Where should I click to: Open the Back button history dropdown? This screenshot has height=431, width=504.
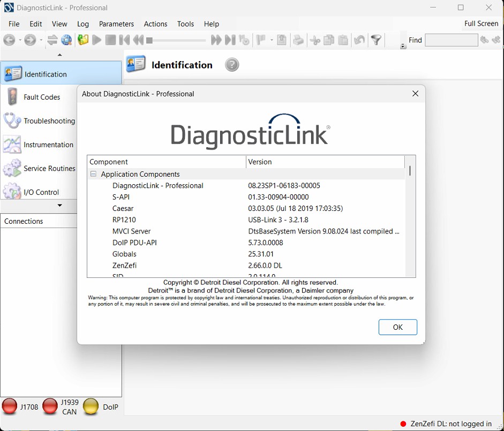point(20,40)
